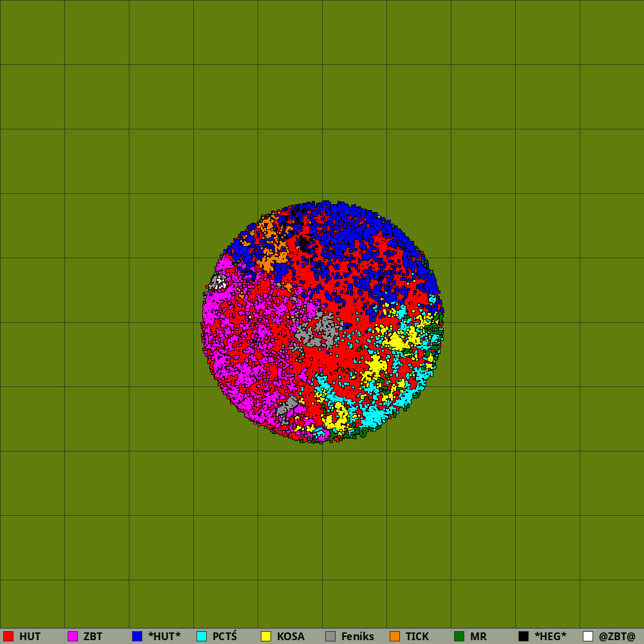Click the orange TICK legend swatch
This screenshot has width=644, height=644.
click(x=395, y=636)
